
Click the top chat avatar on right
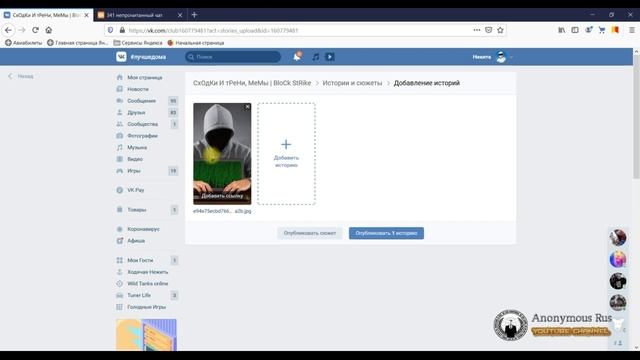click(x=618, y=238)
